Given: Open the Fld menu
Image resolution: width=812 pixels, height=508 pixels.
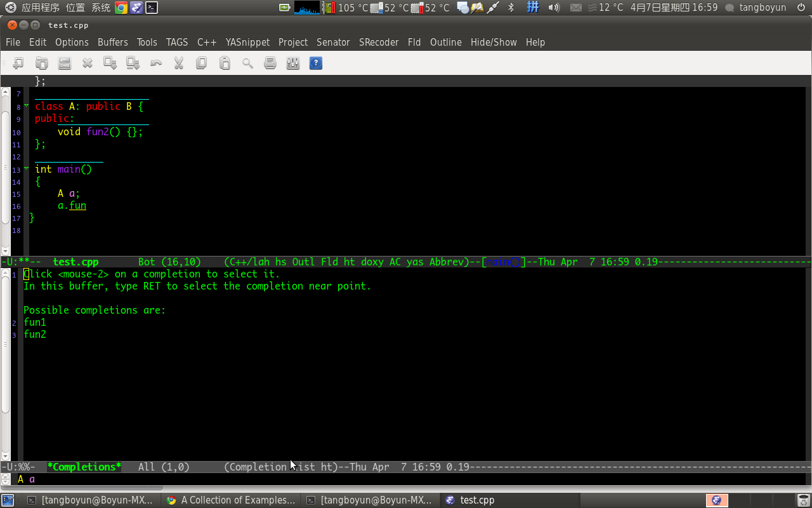Looking at the screenshot, I should [x=414, y=42].
